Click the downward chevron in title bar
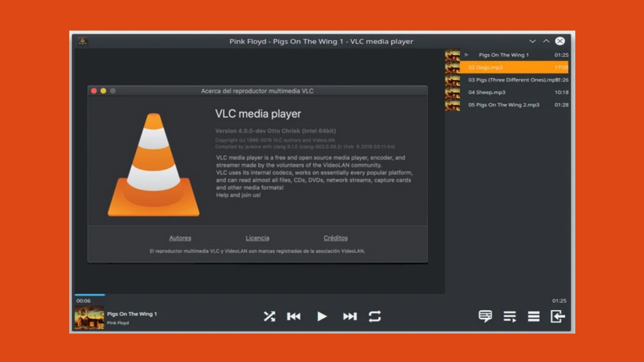Viewport: 644px width, 362px height. [x=532, y=41]
